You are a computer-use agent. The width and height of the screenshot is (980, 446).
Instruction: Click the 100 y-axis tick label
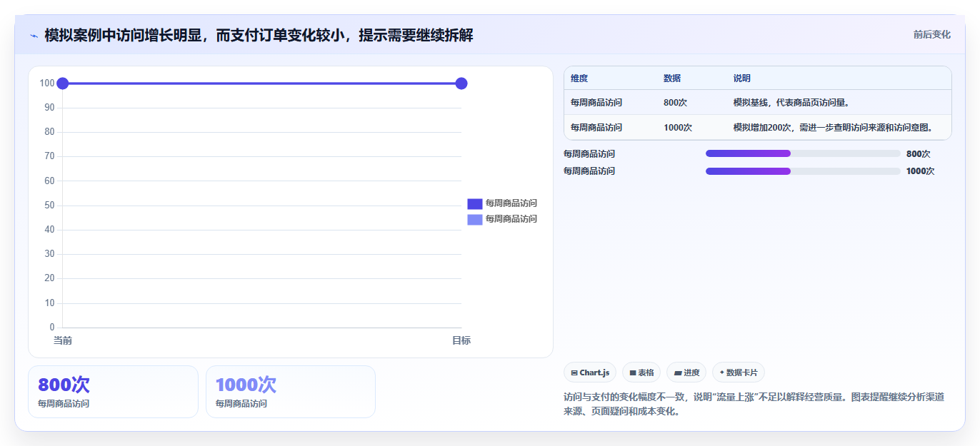click(47, 83)
